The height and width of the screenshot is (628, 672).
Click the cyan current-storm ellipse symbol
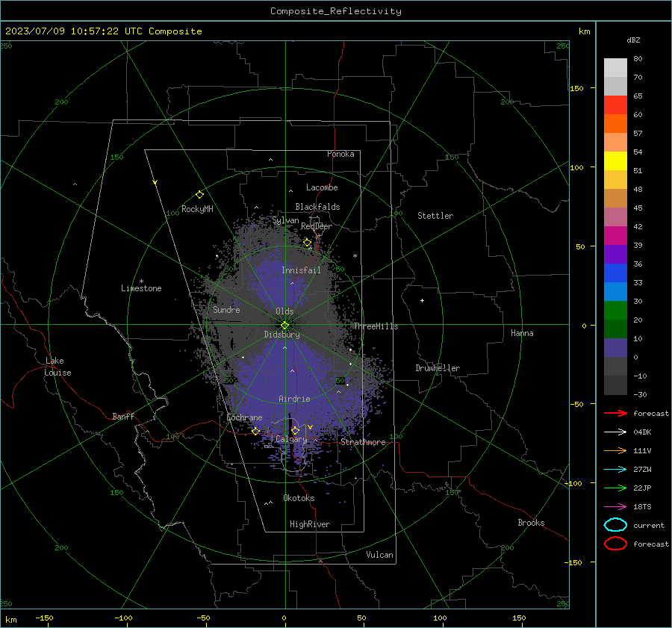tap(615, 525)
